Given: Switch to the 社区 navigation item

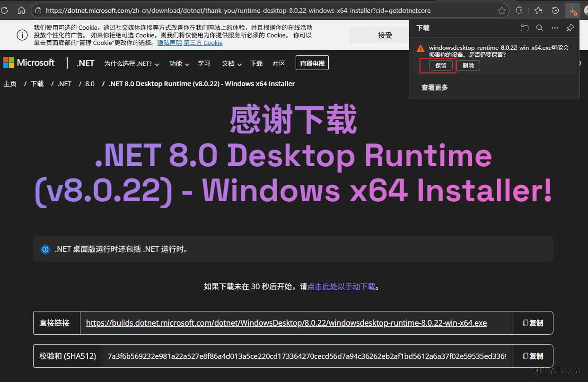Looking at the screenshot, I should tap(279, 63).
